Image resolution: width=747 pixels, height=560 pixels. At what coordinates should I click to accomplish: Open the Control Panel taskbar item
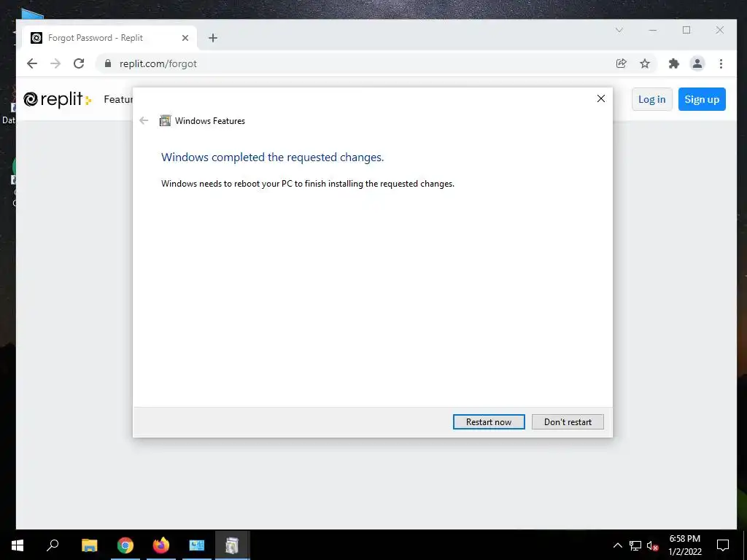coord(197,545)
